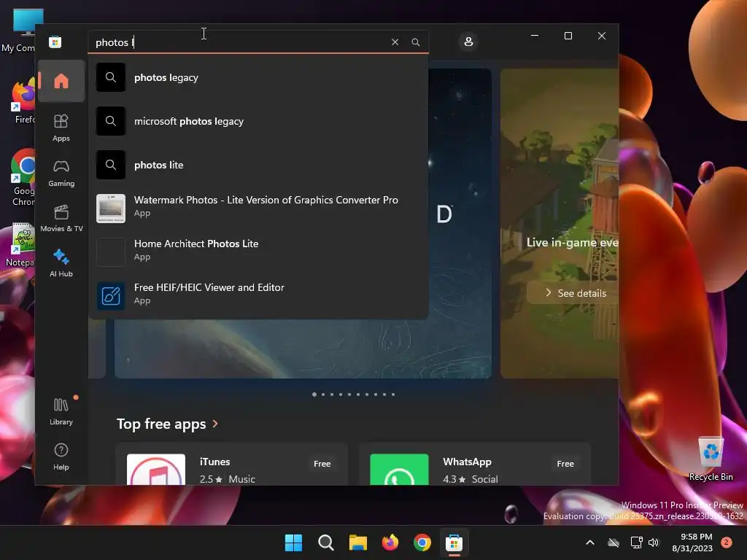Open the clock and date panel

pyautogui.click(x=693, y=542)
